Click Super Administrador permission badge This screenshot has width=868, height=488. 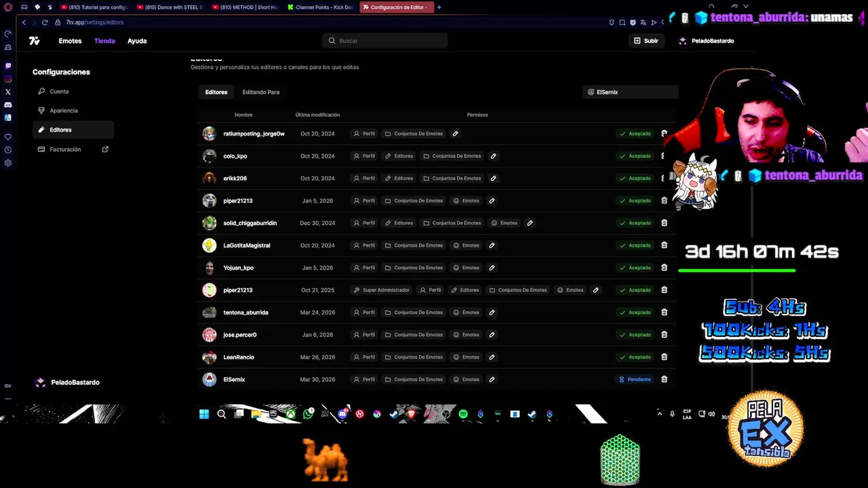click(x=381, y=290)
